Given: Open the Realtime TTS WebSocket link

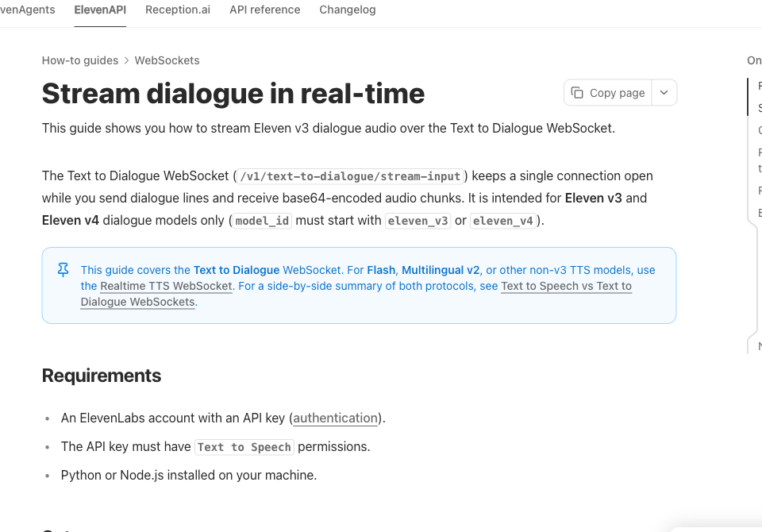Looking at the screenshot, I should (x=166, y=286).
